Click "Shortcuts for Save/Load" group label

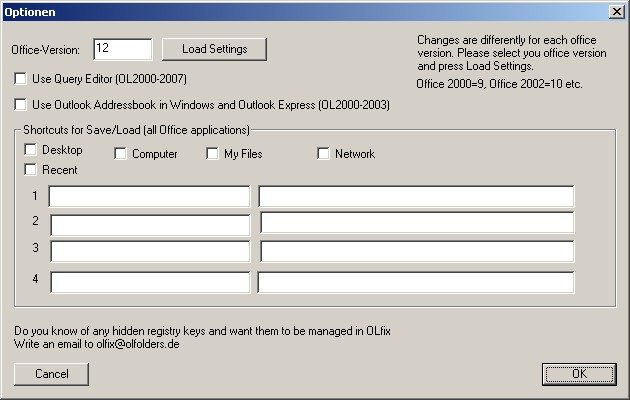(x=136, y=130)
